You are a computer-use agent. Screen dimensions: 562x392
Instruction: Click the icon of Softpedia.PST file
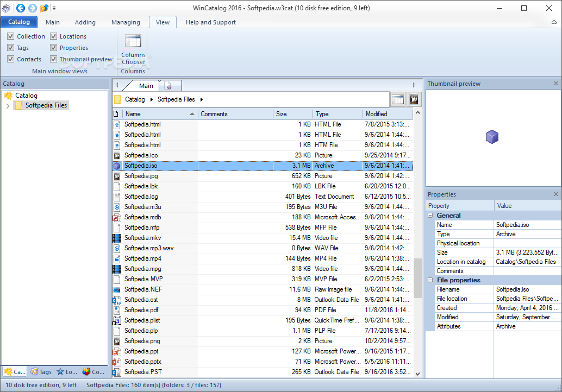[117, 372]
